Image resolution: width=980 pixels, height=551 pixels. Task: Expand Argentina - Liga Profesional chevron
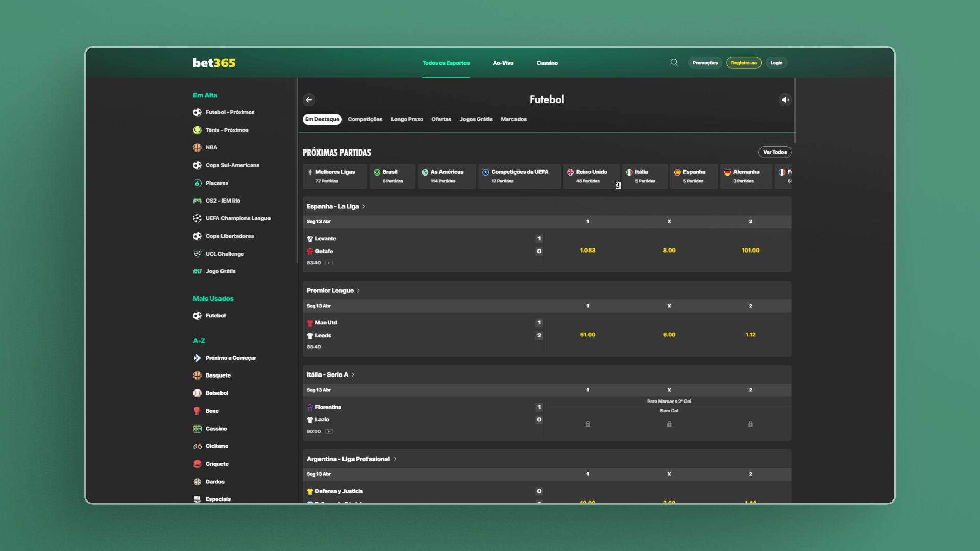coord(395,459)
